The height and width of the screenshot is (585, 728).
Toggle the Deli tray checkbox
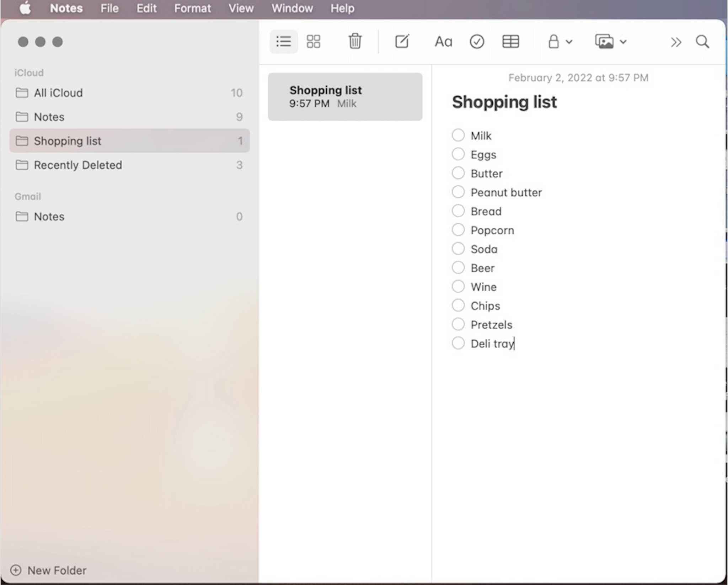point(458,343)
